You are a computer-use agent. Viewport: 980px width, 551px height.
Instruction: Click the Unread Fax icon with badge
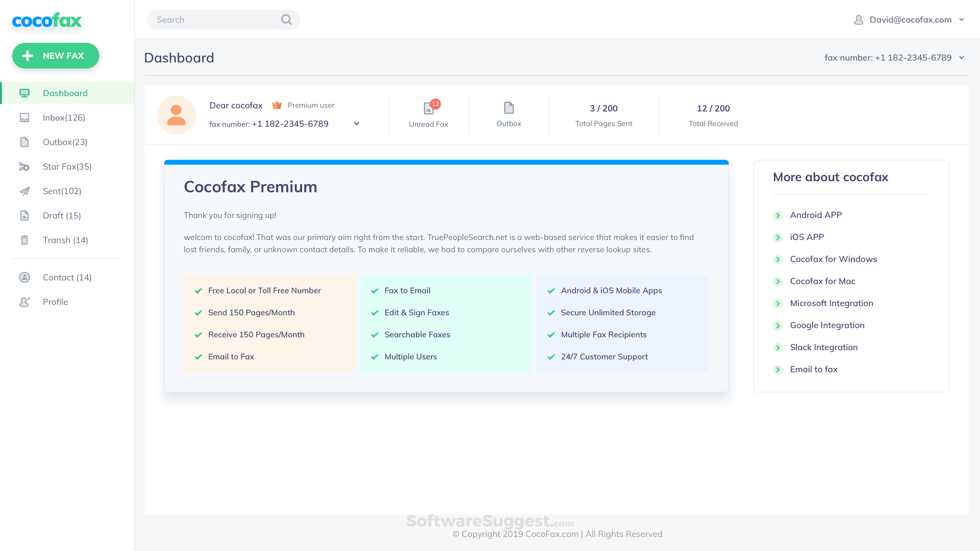429,108
